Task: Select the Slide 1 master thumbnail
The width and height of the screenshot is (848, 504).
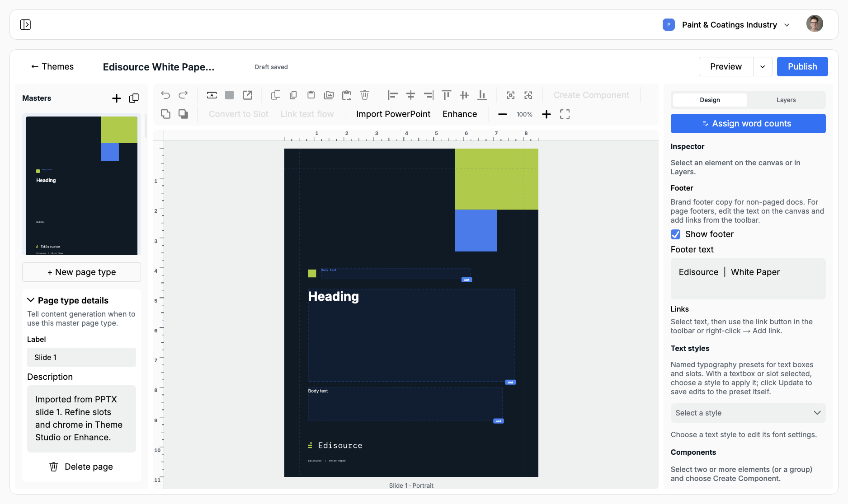Action: pos(81,186)
